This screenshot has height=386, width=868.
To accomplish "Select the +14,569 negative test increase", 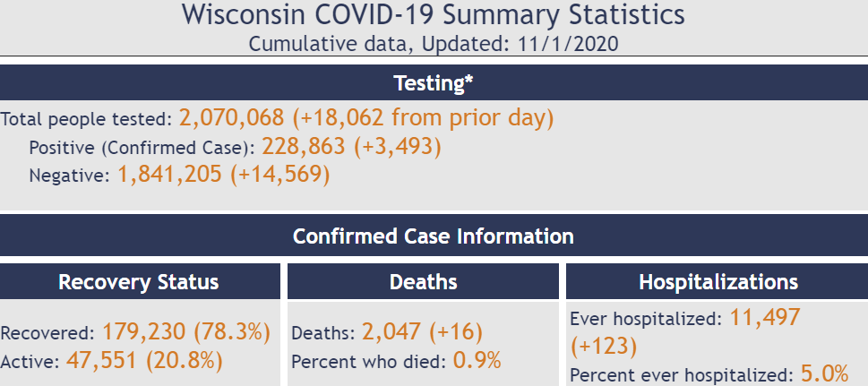I will (280, 175).
